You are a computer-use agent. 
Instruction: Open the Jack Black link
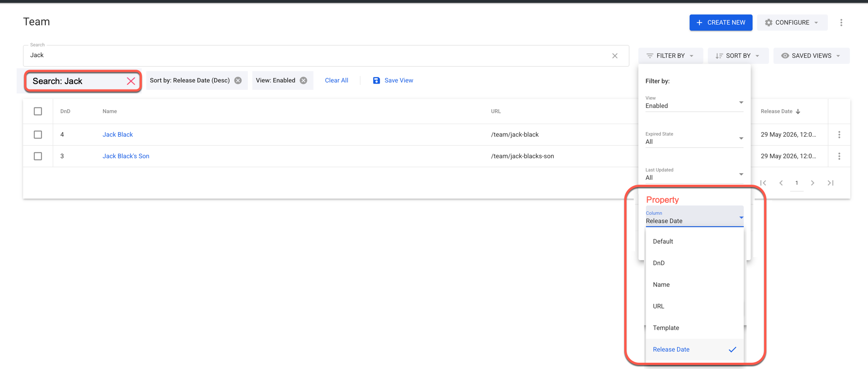coord(117,134)
